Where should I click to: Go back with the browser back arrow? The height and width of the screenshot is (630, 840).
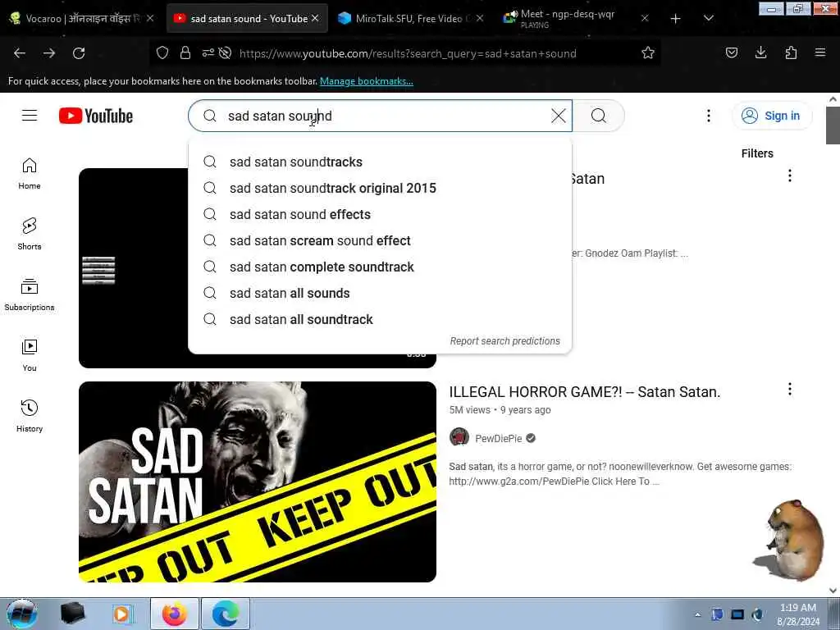pyautogui.click(x=20, y=53)
